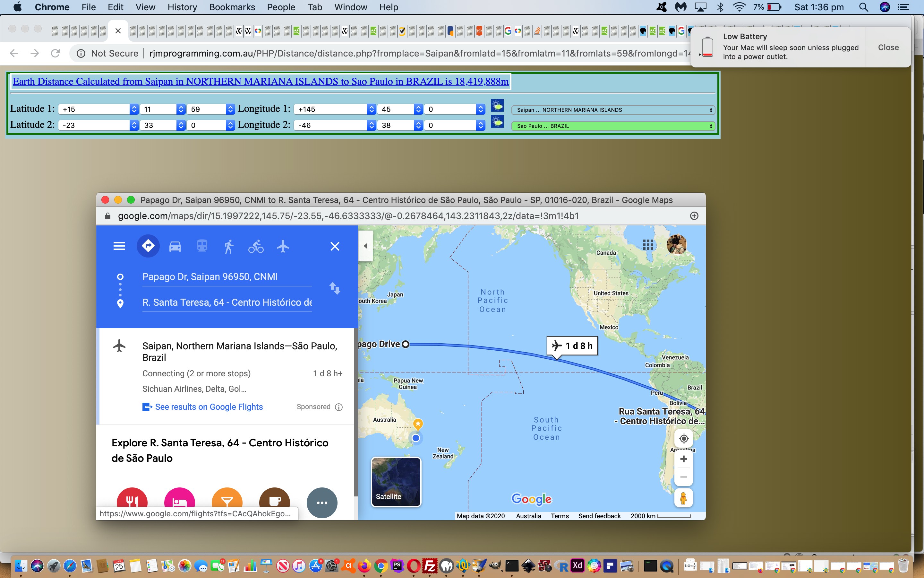Edit destination R. Santa Teresa field
924x578 pixels.
[227, 302]
